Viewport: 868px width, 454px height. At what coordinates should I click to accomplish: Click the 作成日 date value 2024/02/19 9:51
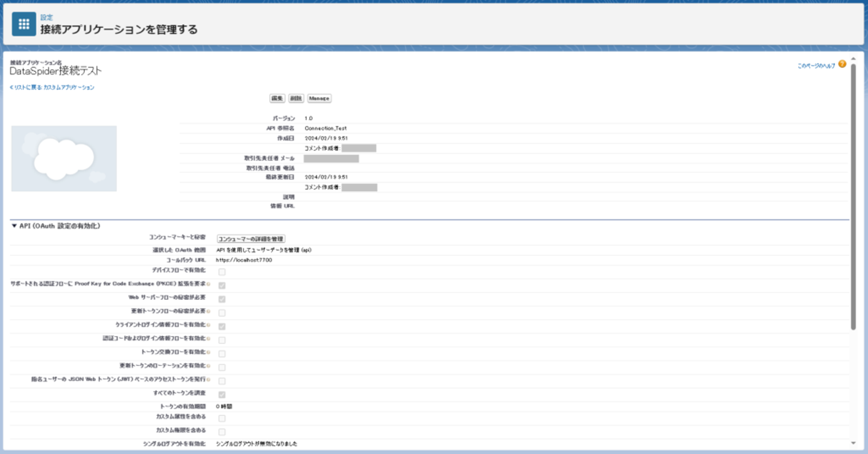pyautogui.click(x=326, y=138)
